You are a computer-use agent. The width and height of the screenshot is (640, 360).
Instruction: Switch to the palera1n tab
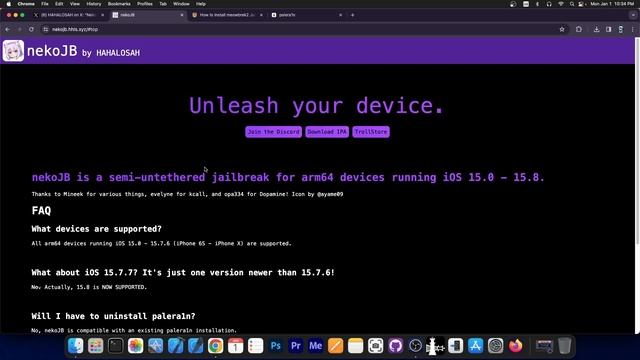tap(306, 15)
